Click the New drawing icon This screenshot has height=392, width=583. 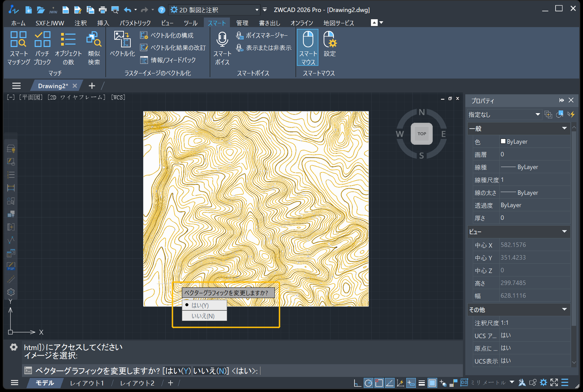(28, 10)
